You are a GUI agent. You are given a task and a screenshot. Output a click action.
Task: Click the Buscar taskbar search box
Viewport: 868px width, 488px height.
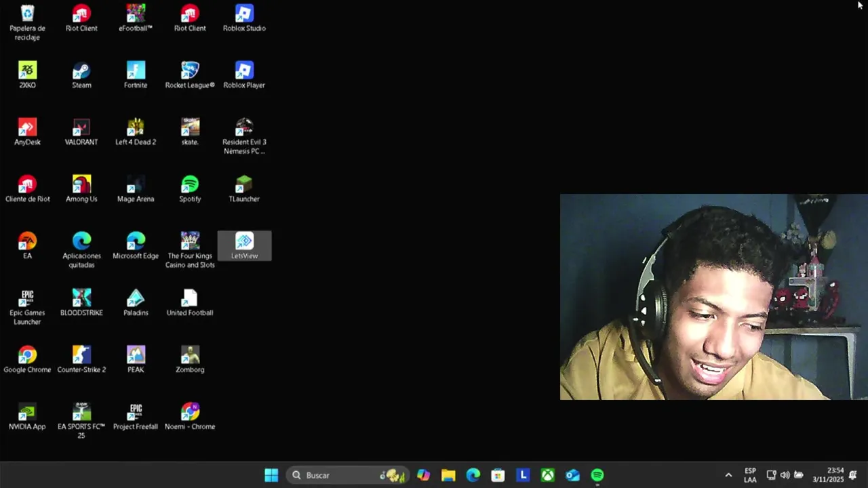348,475
